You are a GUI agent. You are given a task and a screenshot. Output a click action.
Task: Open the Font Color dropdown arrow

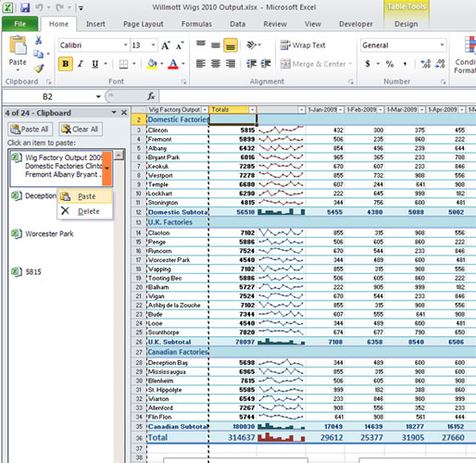(183, 64)
